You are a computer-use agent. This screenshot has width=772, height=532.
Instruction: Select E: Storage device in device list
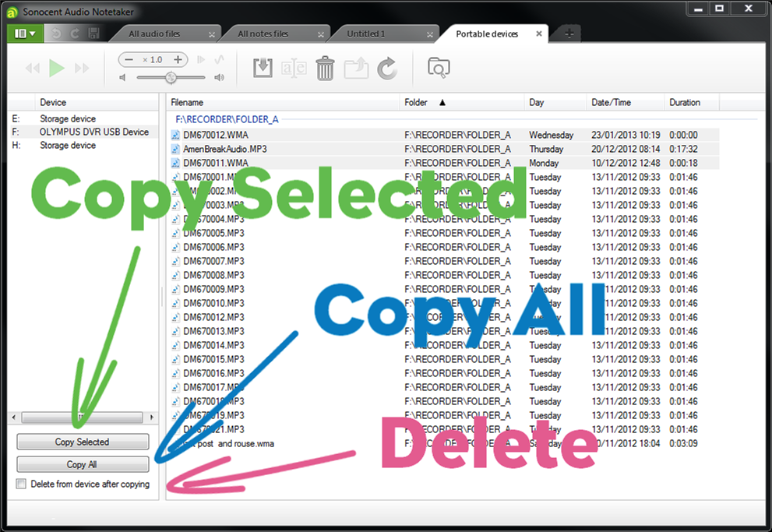(83, 118)
